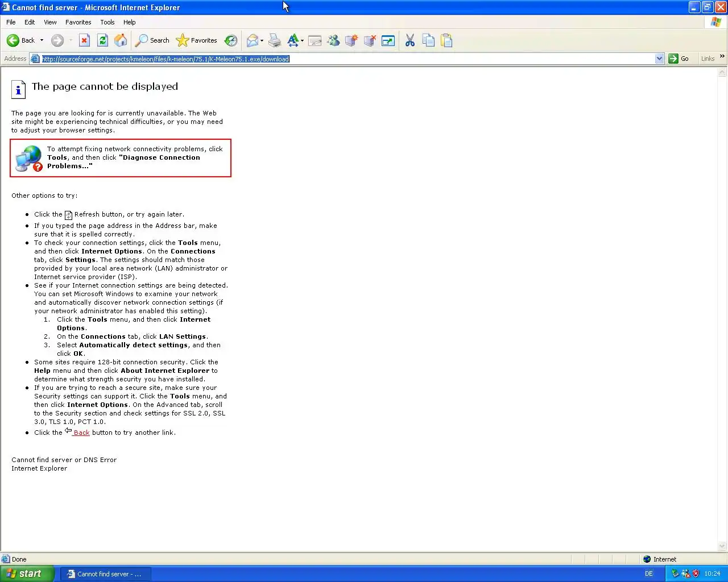The image size is (728, 582).
Task: Open the Back button history dropdown arrow
Action: (42, 40)
